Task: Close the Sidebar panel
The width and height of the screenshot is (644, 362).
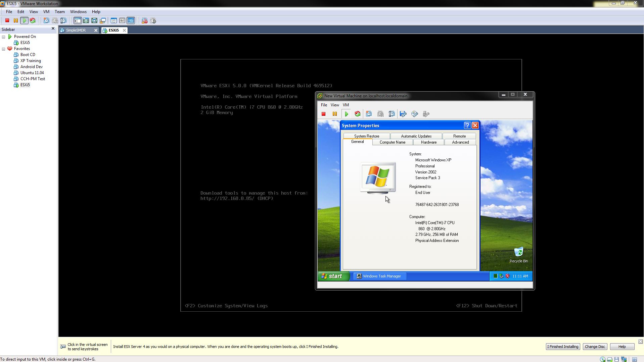Action: (x=53, y=29)
